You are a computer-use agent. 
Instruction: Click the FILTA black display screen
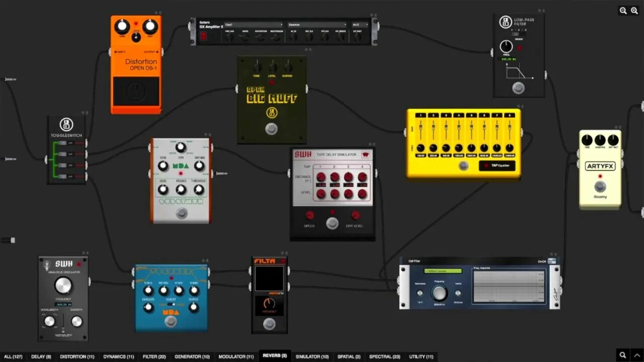coord(269,279)
